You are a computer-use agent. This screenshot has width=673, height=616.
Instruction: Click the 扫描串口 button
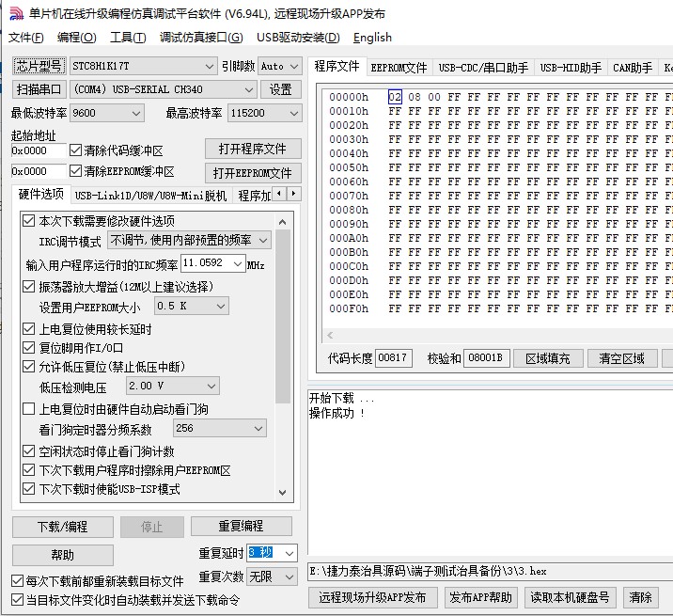tap(39, 89)
